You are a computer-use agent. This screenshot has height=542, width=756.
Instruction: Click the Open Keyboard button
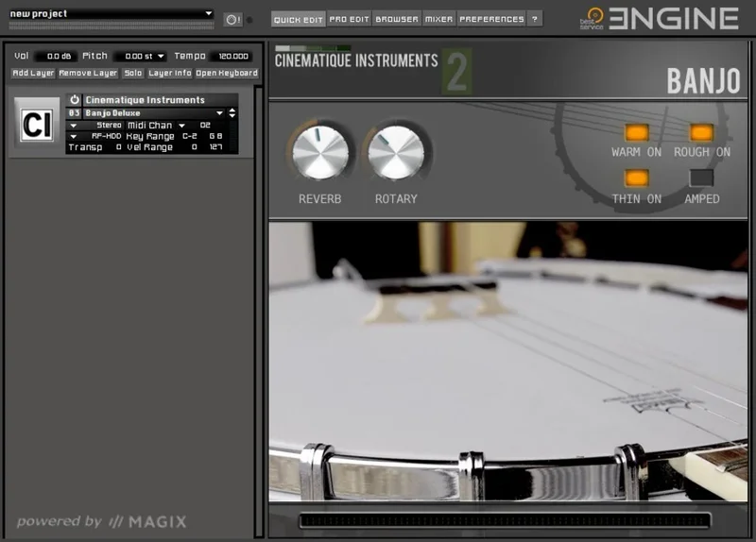point(227,74)
